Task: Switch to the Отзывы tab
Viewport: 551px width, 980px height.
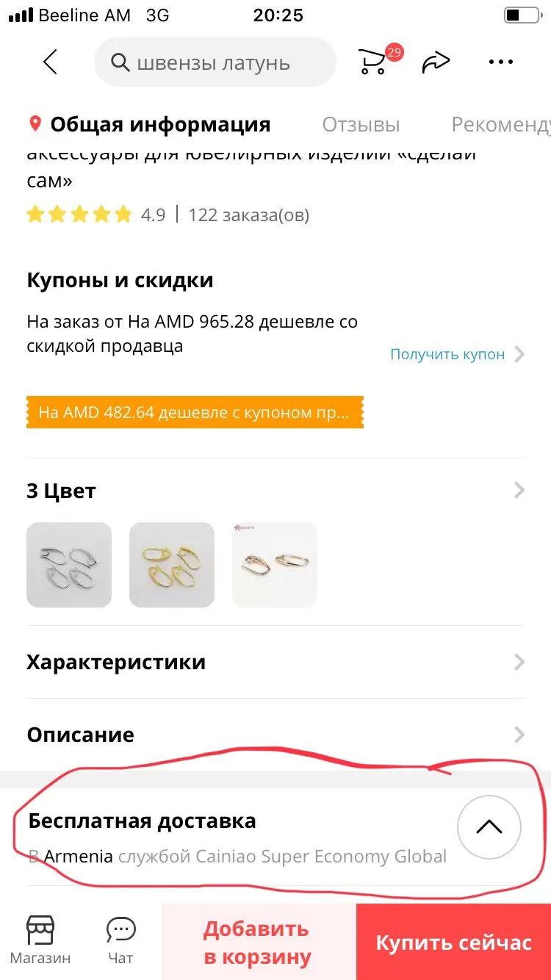Action: (x=361, y=124)
